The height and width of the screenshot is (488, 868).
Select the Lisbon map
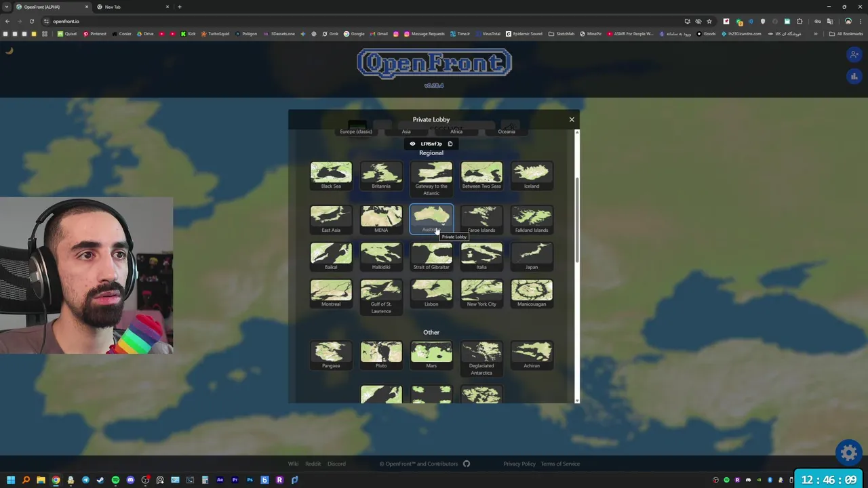(431, 293)
